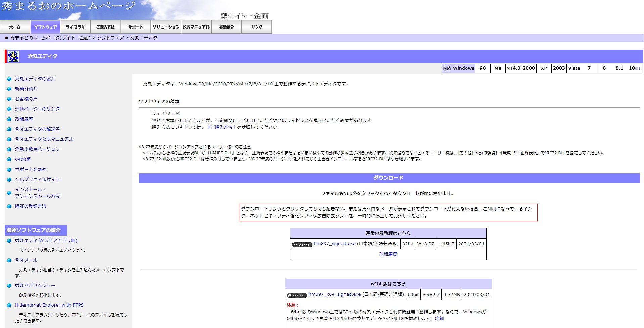
Task: Open the 秀丸パブリッシャー link
Action: [35, 285]
